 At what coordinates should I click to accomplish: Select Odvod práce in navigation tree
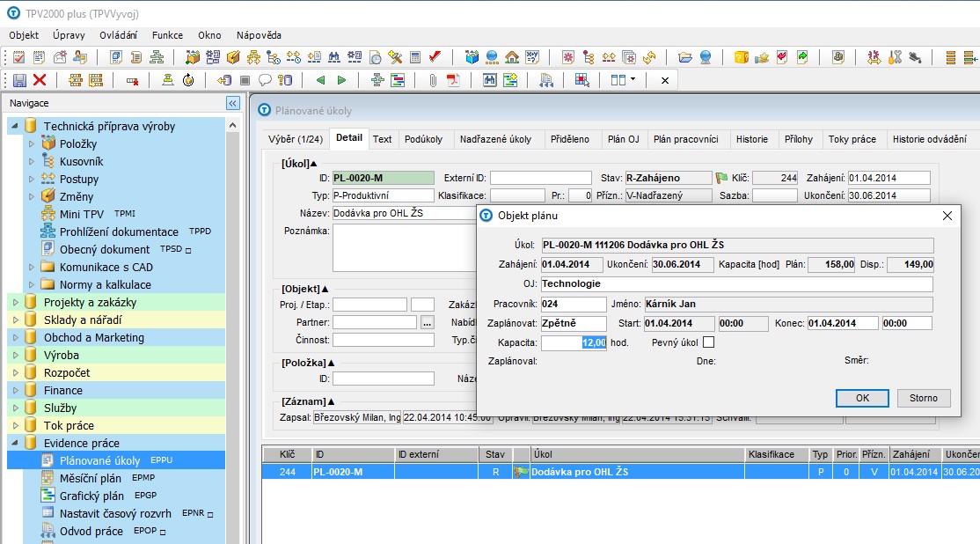pos(91,531)
